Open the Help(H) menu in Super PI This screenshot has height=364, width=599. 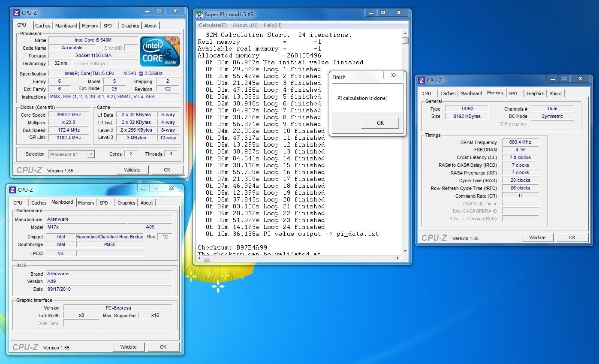[x=272, y=25]
